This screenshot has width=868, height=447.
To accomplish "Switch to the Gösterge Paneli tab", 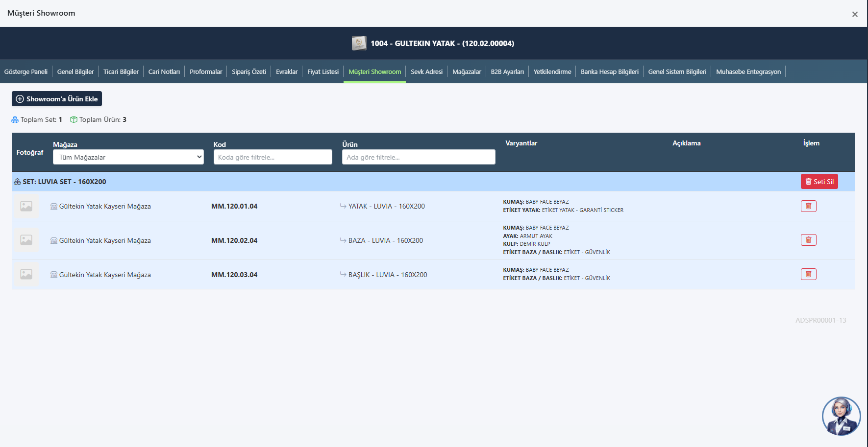I will [x=26, y=72].
